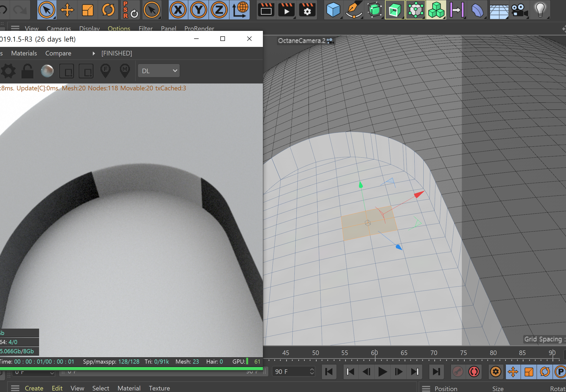The image size is (566, 392).
Task: Open the green cubes Array icon
Action: point(436,10)
